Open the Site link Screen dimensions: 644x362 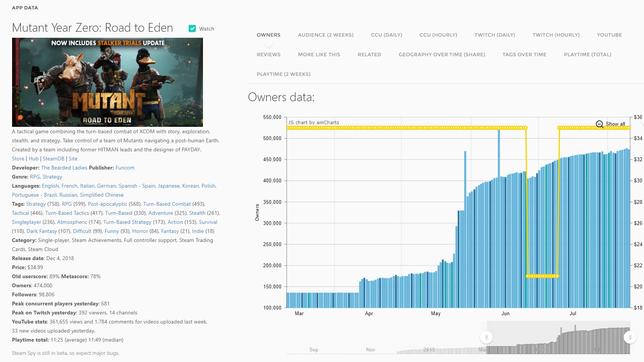pos(73,159)
